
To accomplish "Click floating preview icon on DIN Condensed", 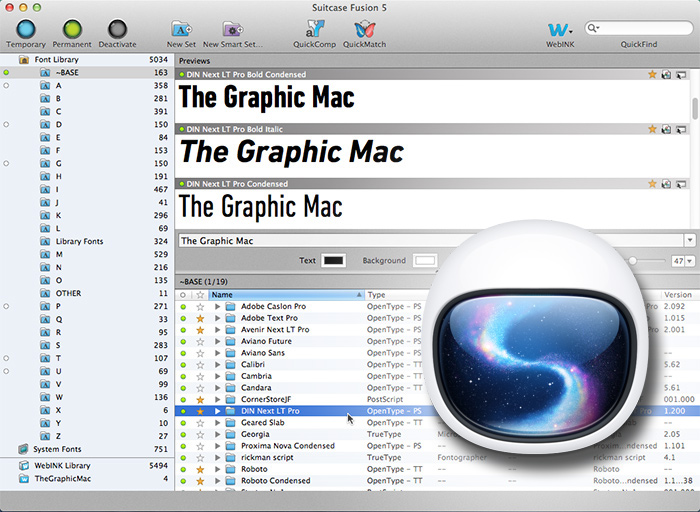I will pos(681,183).
